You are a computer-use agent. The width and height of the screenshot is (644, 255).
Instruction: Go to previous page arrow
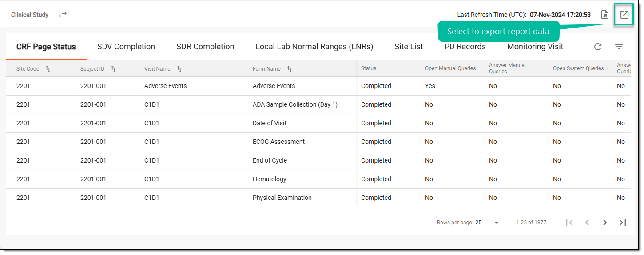tap(587, 223)
